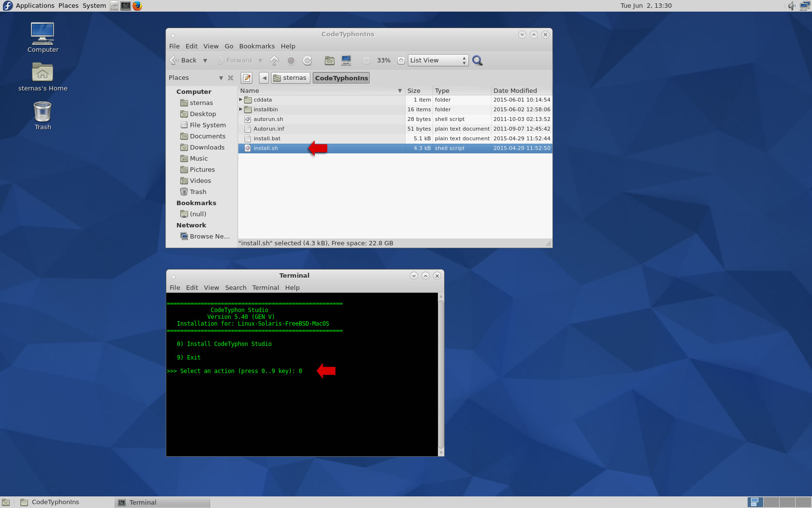Screen dimensions: 812x508
Task: Open the Terminal menu in Terminal window
Action: tap(265, 288)
